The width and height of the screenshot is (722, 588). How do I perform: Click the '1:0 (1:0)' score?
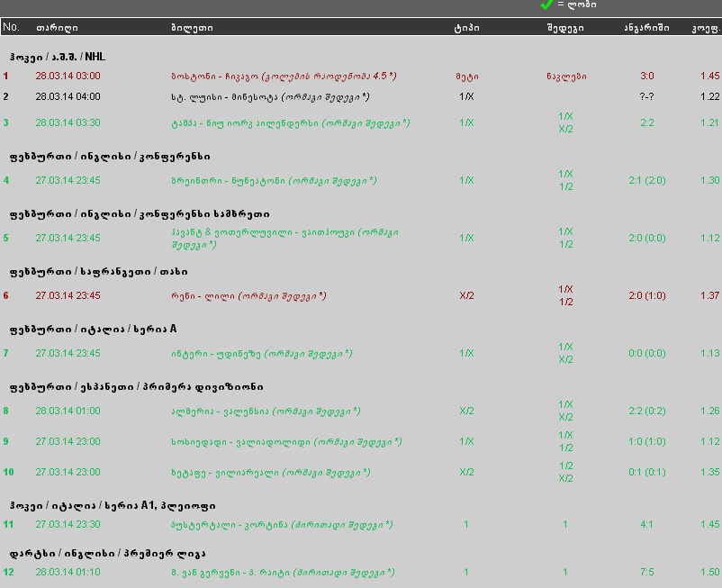(x=647, y=441)
